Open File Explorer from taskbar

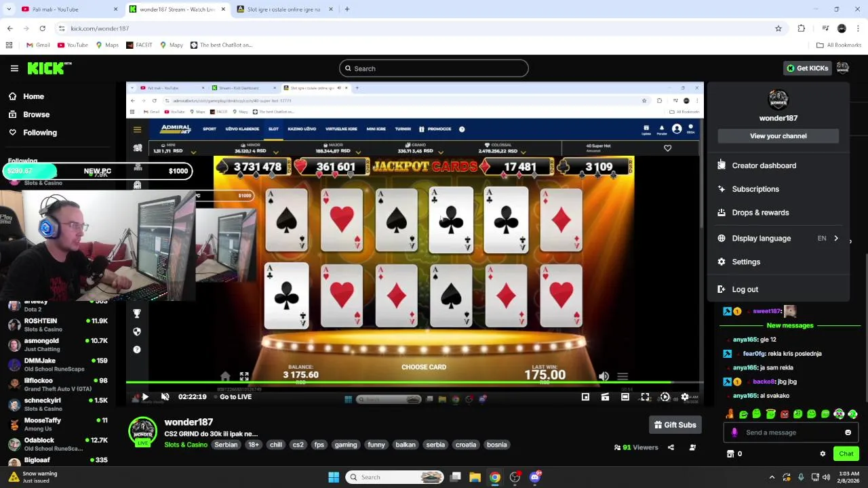(475, 477)
